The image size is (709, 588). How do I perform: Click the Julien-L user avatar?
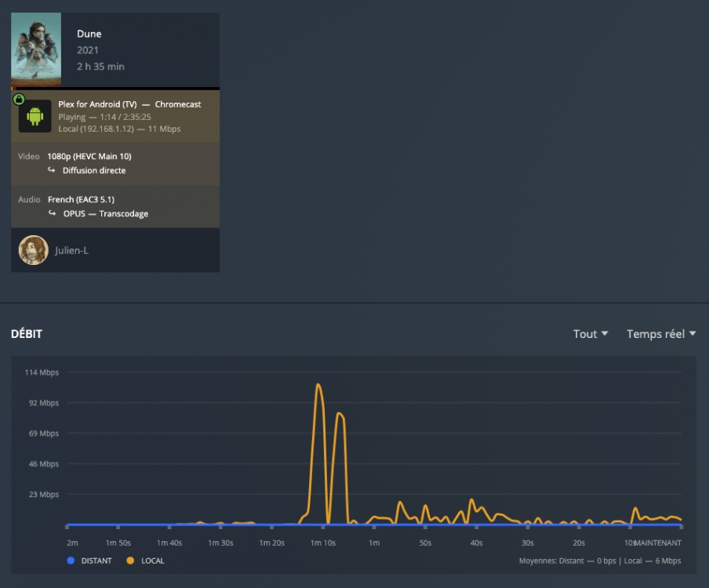click(x=33, y=250)
